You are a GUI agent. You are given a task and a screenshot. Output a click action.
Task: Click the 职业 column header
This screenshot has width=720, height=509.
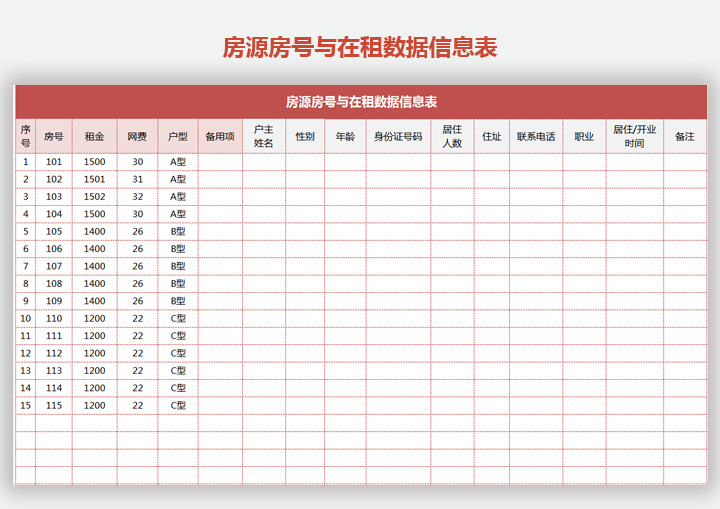tap(584, 136)
